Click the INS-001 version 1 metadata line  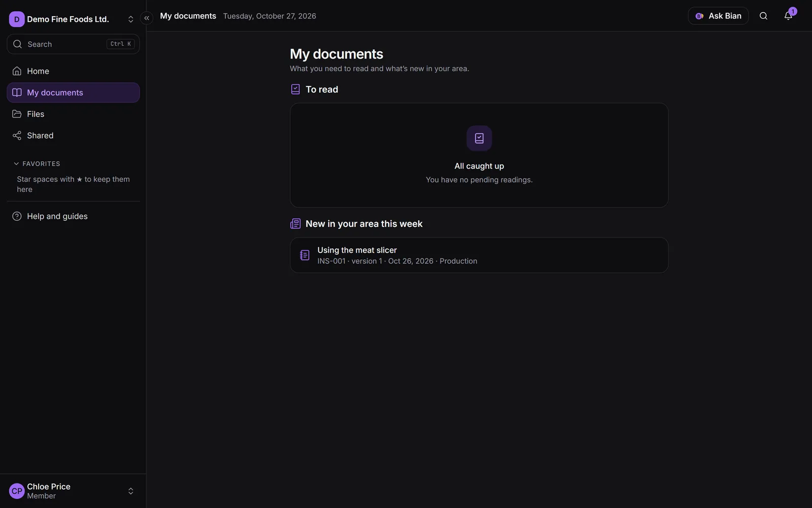(x=397, y=261)
